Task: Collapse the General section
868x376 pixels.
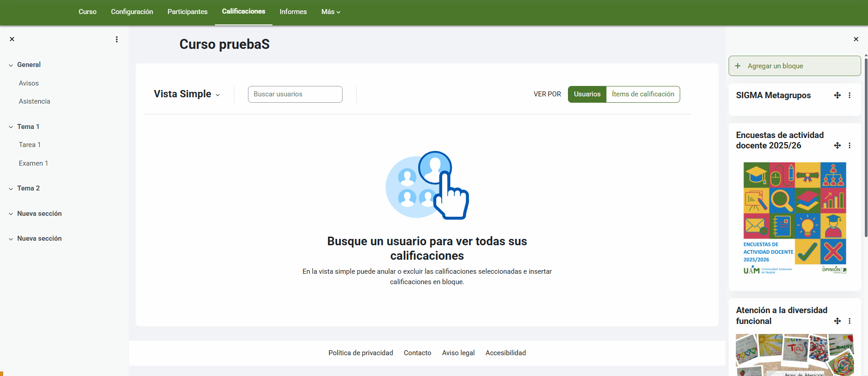Action: pyautogui.click(x=11, y=65)
